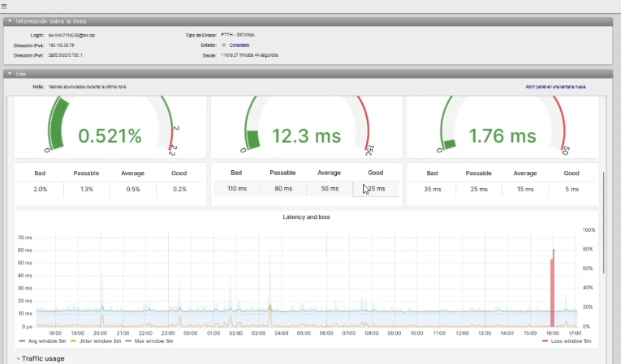
Task: Click the latency spike at 03:30 on chart
Action: click(x=269, y=312)
